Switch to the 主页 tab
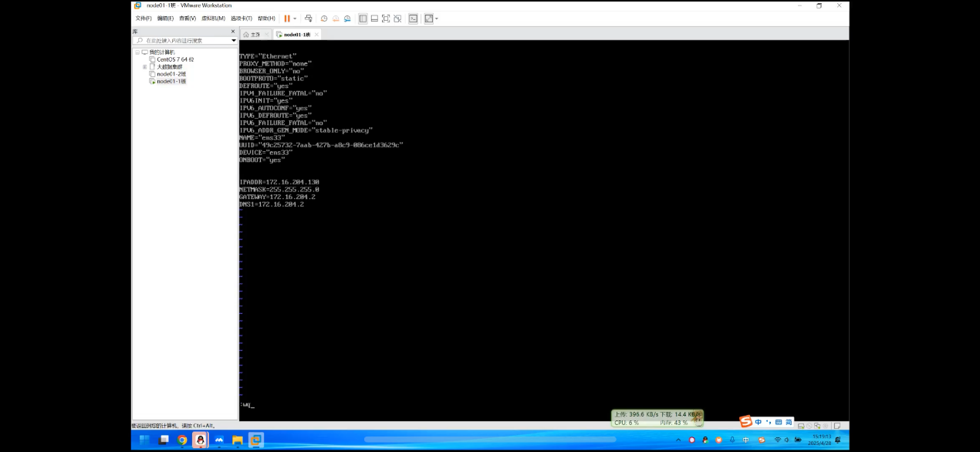980x452 pixels. click(x=252, y=34)
